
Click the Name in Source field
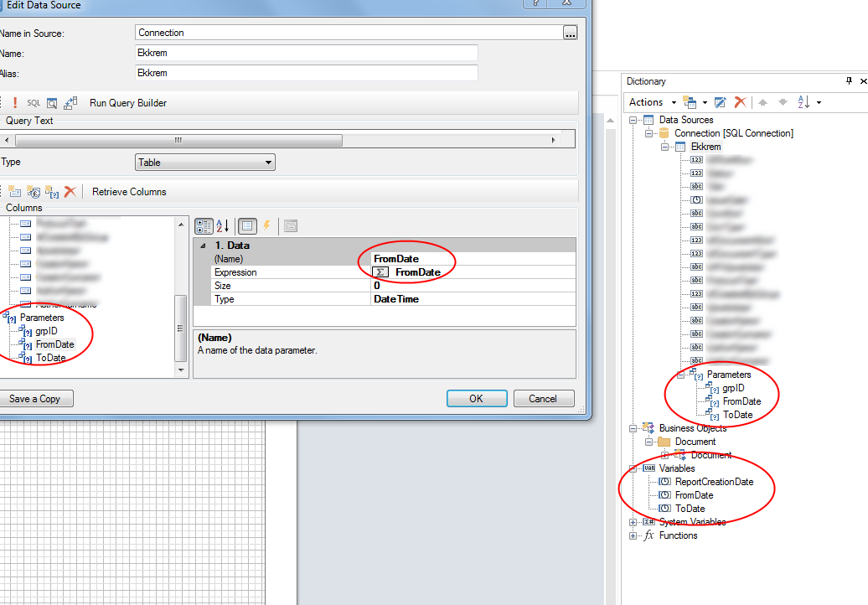(349, 33)
